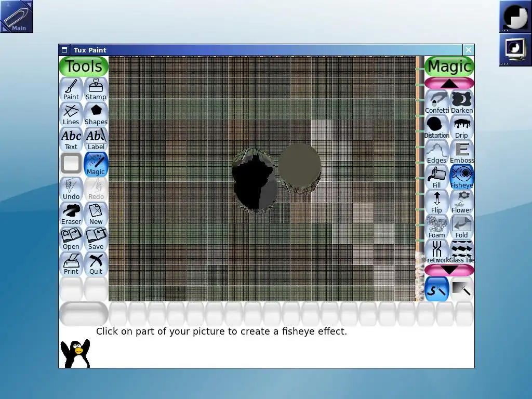The height and width of the screenshot is (399, 532).
Task: Select the Label tool
Action: coord(96,139)
